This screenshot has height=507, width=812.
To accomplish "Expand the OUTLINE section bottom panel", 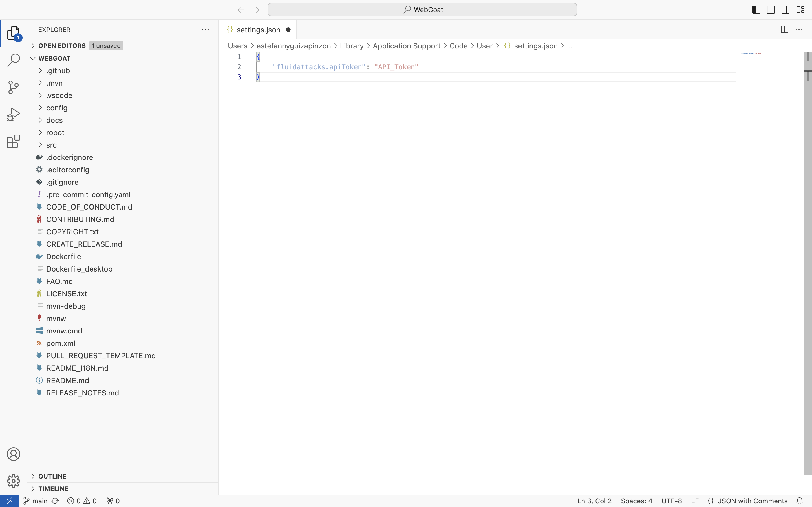I will click(33, 476).
